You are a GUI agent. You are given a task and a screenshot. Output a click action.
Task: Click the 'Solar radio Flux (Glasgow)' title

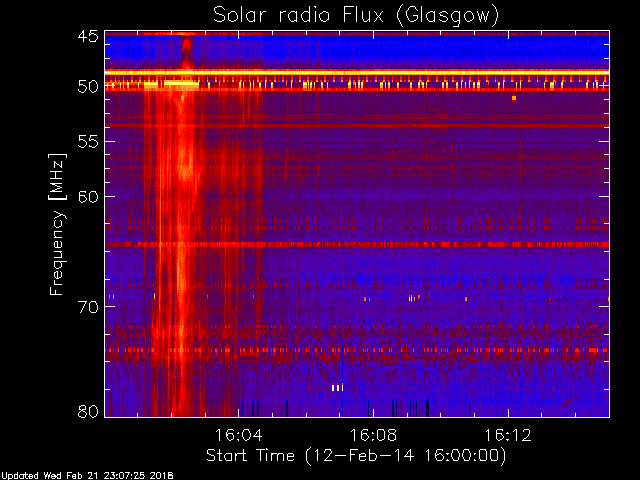point(356,16)
